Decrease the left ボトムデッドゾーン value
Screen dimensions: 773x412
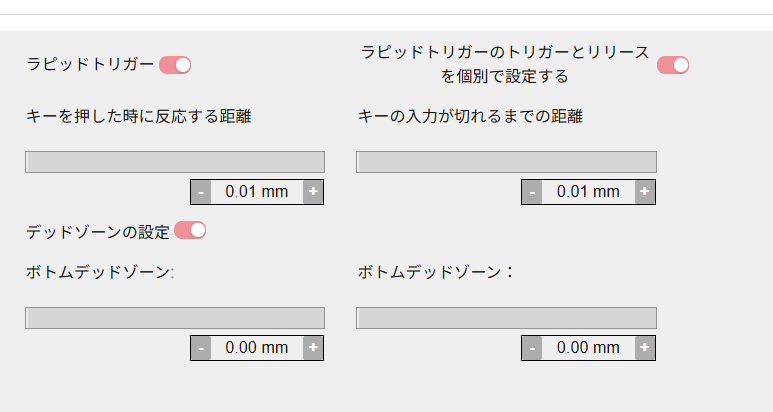[x=201, y=348]
